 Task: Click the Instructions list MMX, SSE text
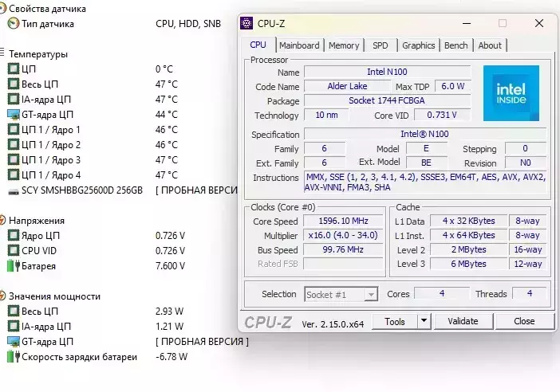425,182
